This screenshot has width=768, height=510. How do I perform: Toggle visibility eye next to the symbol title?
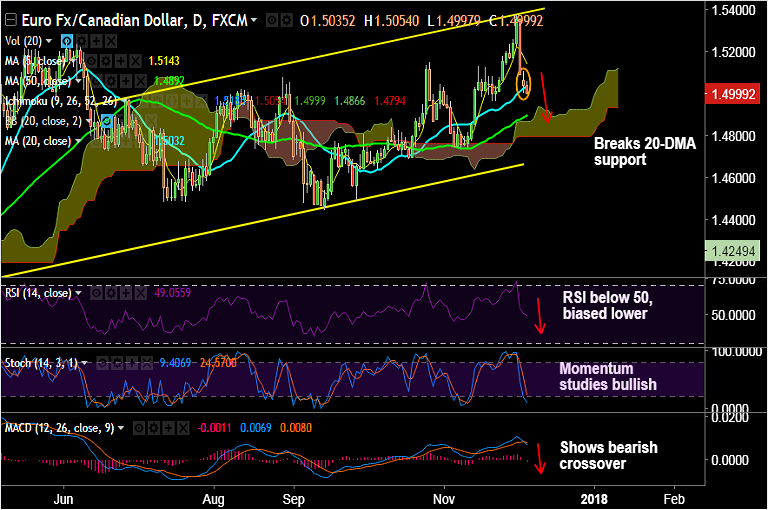[x=272, y=21]
